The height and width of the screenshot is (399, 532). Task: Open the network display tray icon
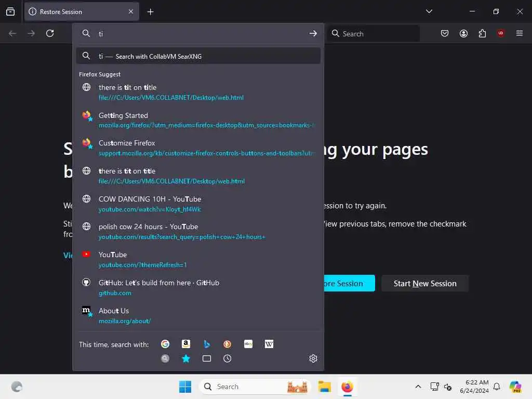click(434, 387)
